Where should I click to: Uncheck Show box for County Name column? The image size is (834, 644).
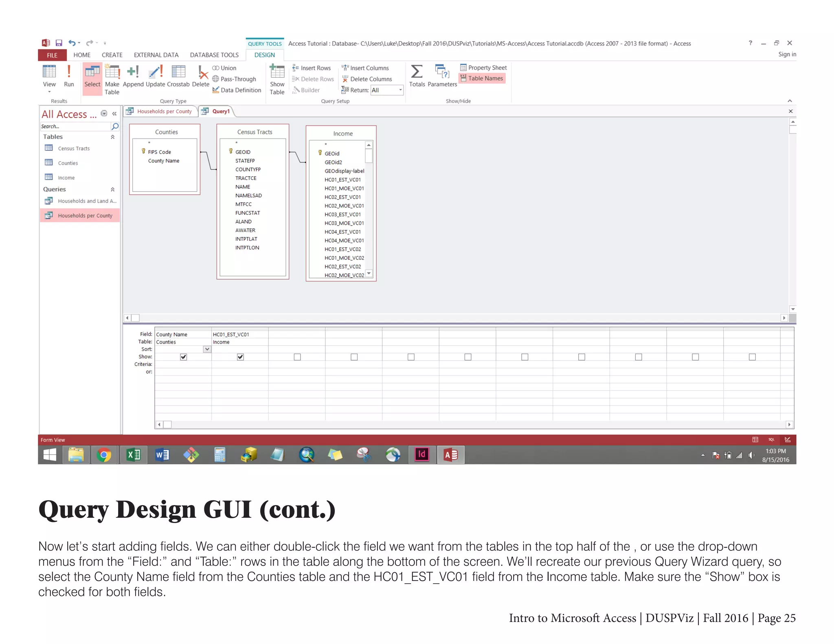183,357
